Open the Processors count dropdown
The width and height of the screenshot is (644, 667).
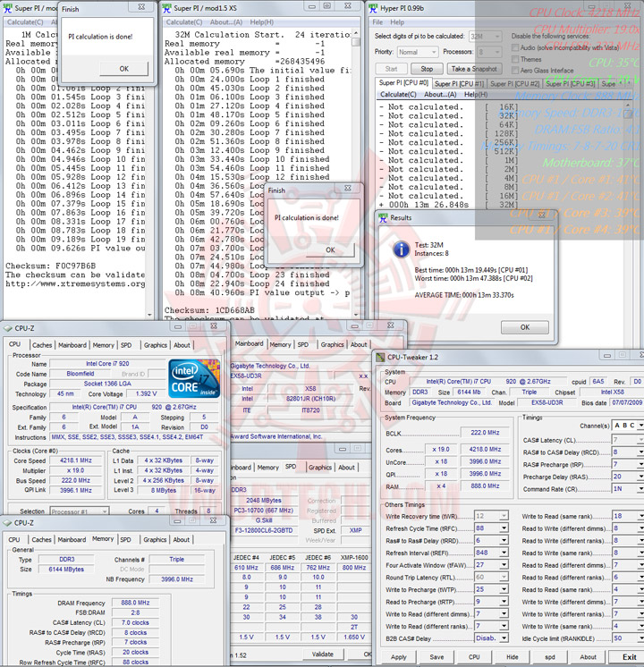click(489, 52)
